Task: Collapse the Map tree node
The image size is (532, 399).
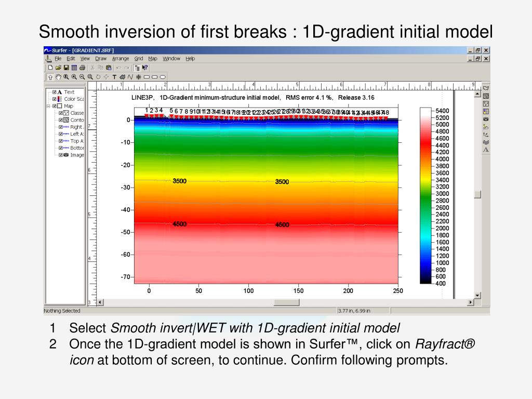Action: pos(48,106)
